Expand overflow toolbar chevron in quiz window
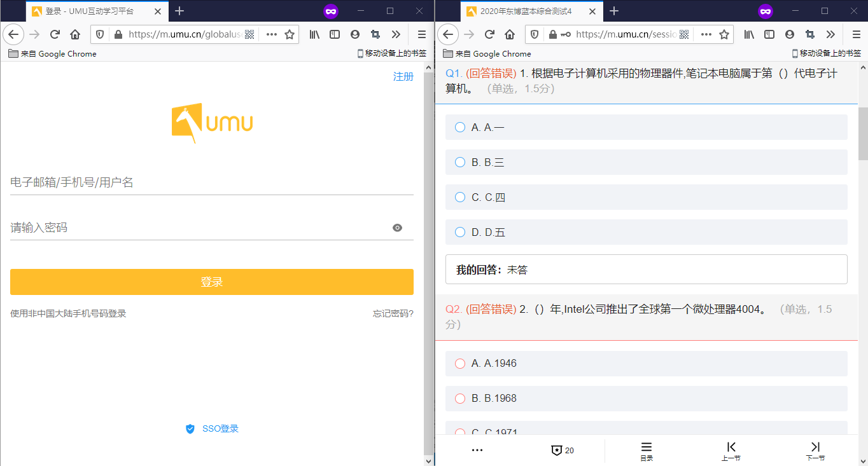This screenshot has height=466, width=868. coord(830,35)
